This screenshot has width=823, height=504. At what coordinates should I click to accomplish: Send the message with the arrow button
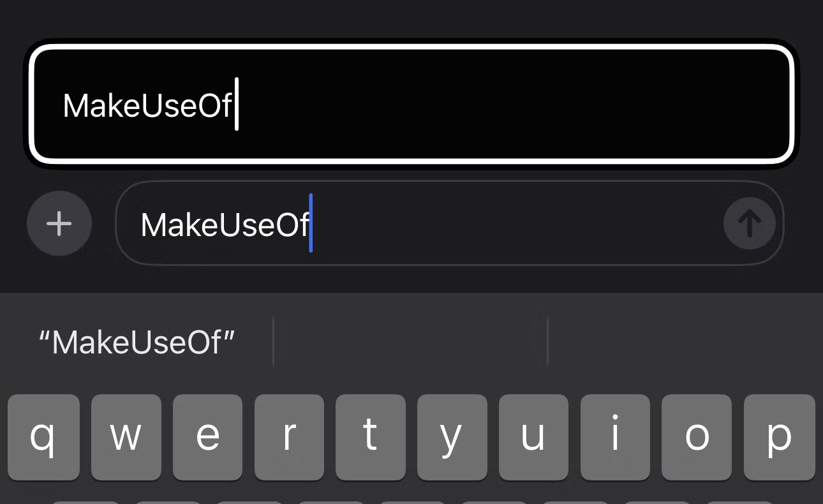750,224
